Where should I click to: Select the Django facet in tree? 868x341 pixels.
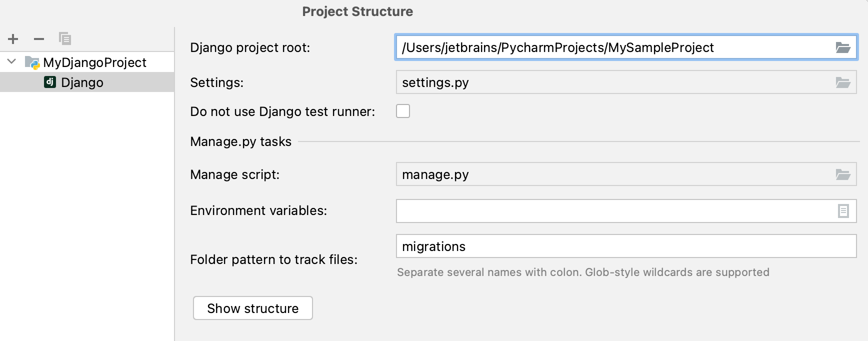coord(87,82)
